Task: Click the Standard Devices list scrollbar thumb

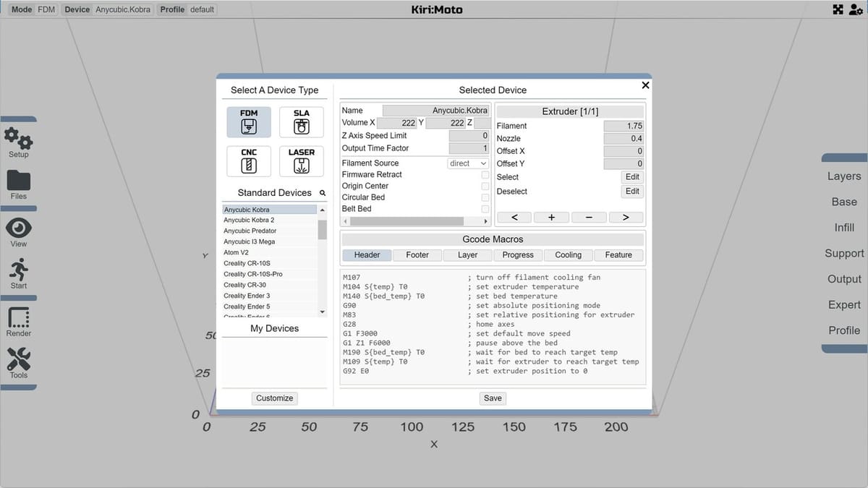Action: coord(323,229)
